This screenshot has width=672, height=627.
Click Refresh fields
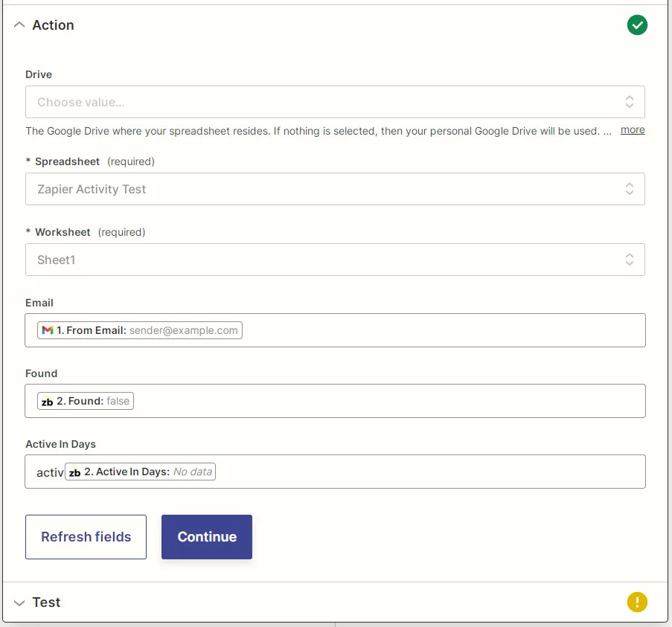point(86,536)
